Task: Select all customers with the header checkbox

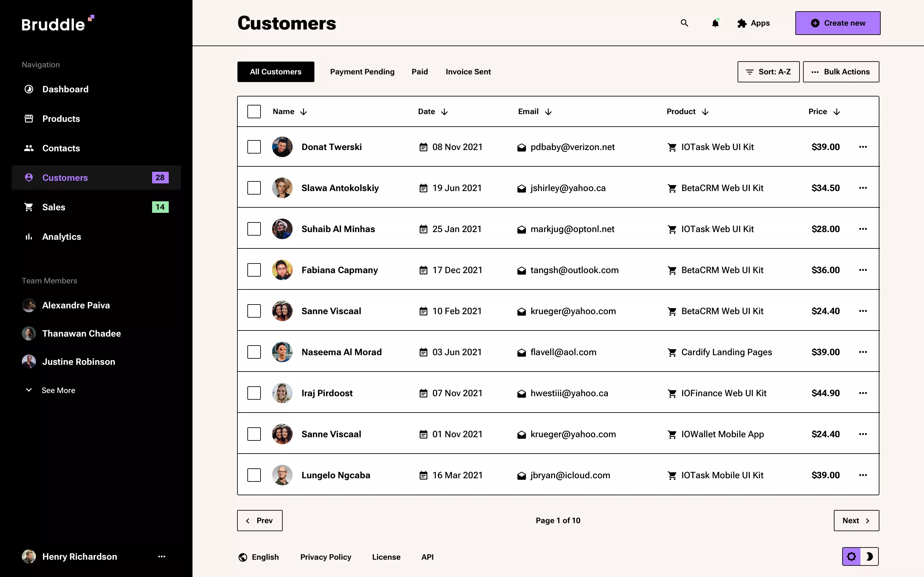Action: (254, 111)
